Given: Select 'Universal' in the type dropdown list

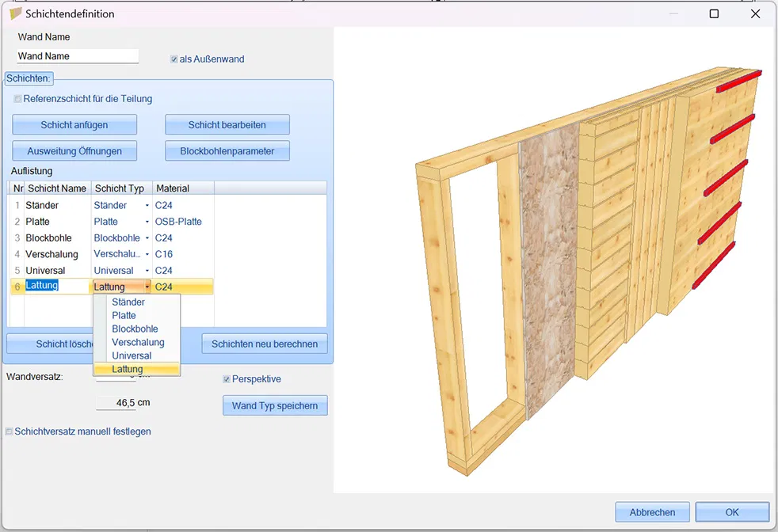Looking at the screenshot, I should (132, 355).
